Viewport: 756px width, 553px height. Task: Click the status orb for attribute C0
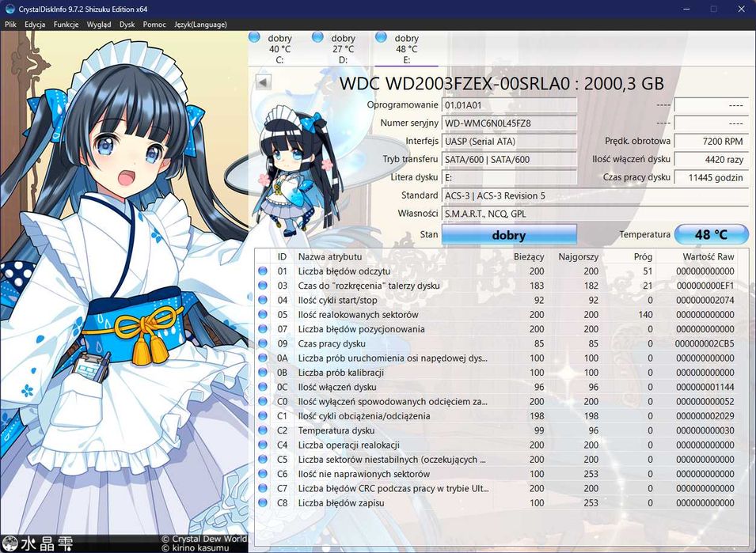pos(263,401)
